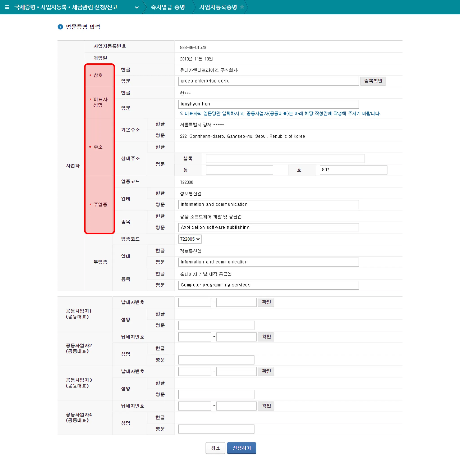
Task: Click the 취소 cancel button
Action: tap(215, 448)
